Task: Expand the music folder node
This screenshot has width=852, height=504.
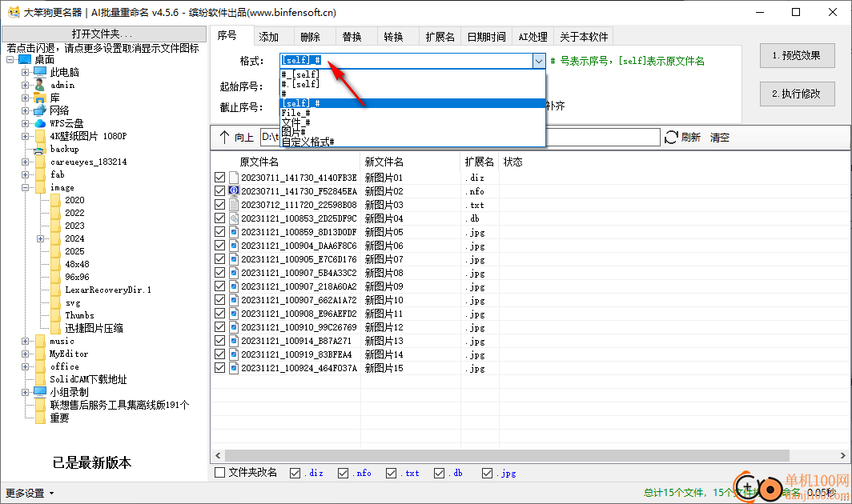Action: (25, 341)
